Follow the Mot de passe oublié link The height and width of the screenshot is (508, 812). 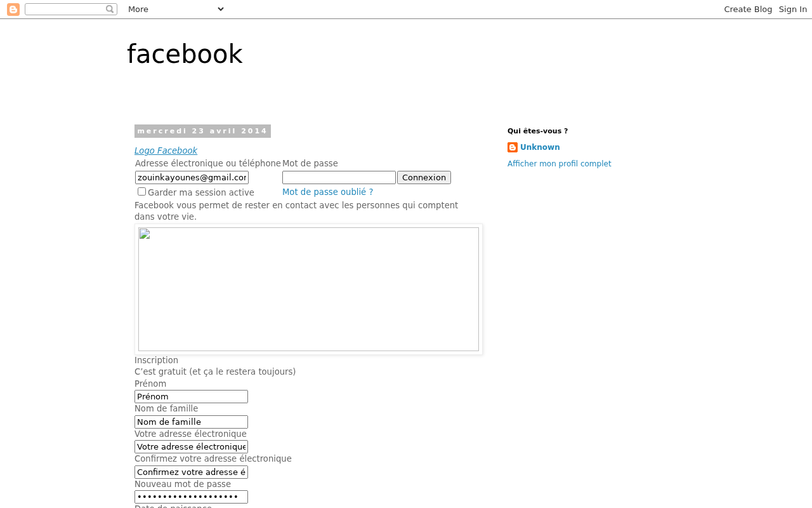tap(327, 192)
